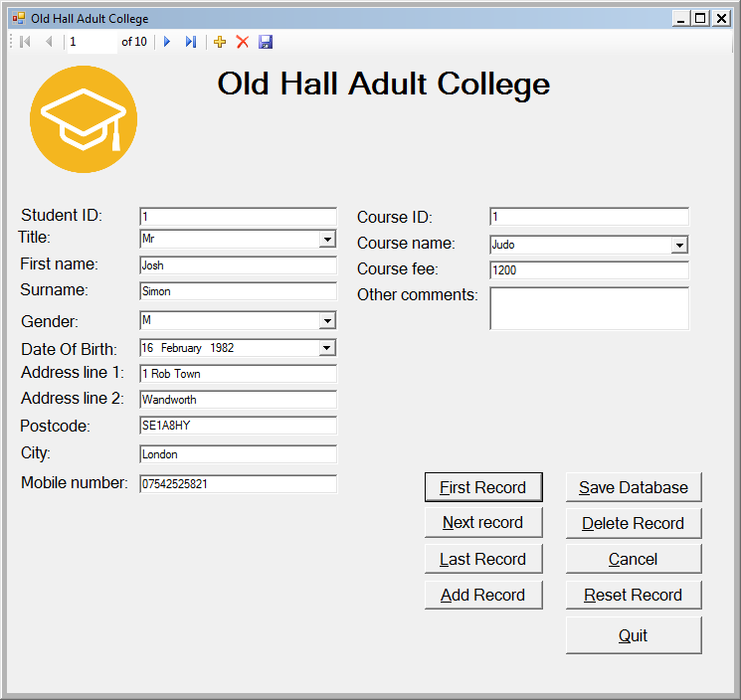Image resolution: width=741 pixels, height=700 pixels.
Task: Open the Title dropdown showing Mr
Action: 327,239
